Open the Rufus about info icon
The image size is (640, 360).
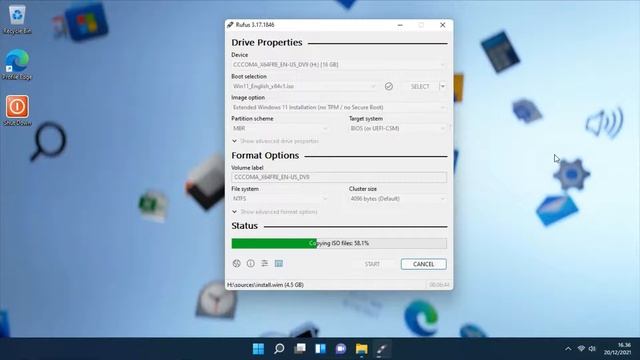[251, 264]
